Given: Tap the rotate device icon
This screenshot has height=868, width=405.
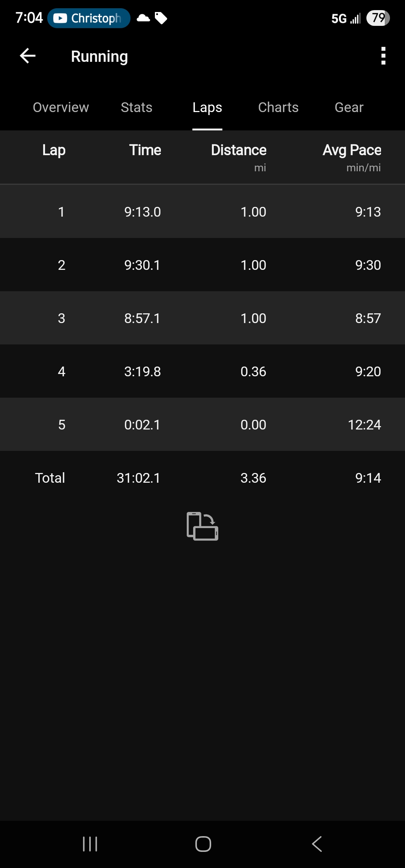Looking at the screenshot, I should click(202, 526).
